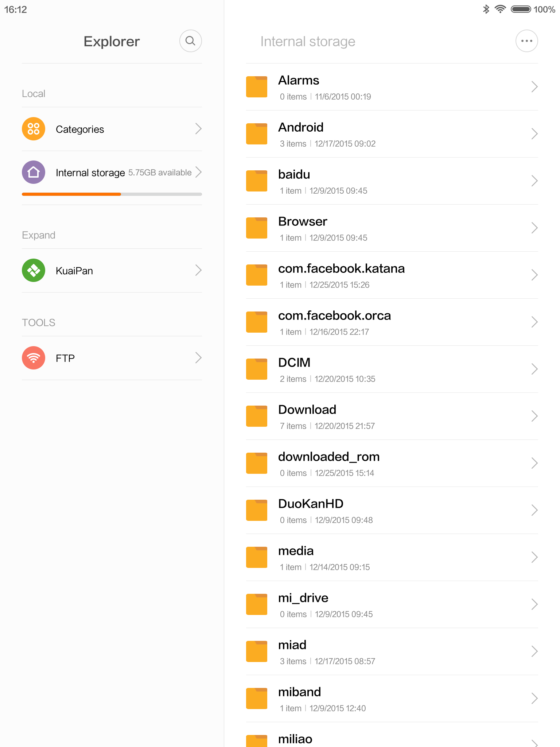Expand the Categories chevron arrow

coord(198,129)
